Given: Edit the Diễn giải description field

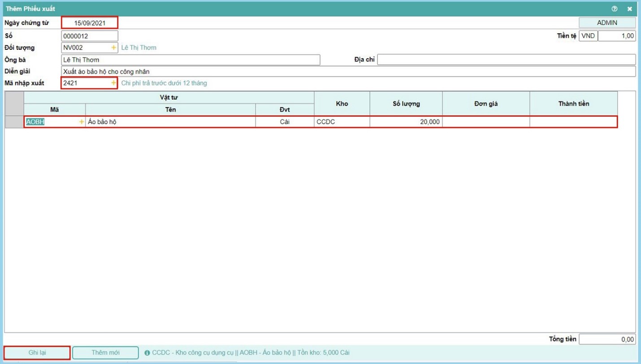Looking at the screenshot, I should (x=348, y=71).
